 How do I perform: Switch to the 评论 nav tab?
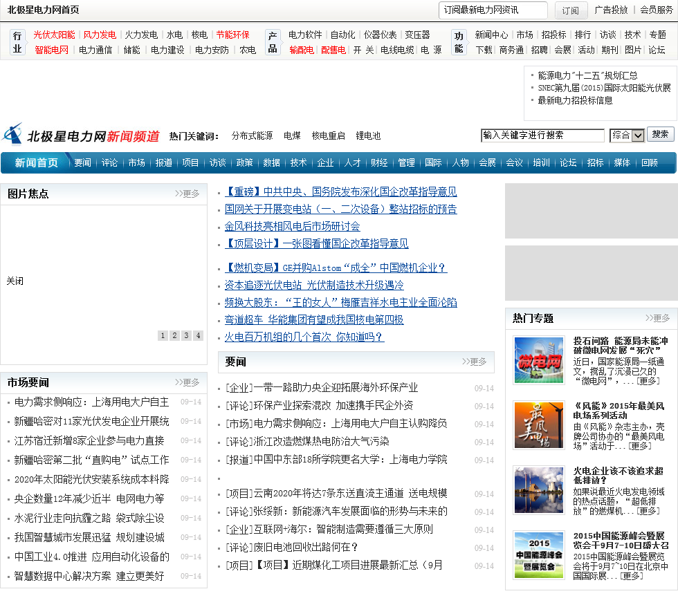point(109,163)
